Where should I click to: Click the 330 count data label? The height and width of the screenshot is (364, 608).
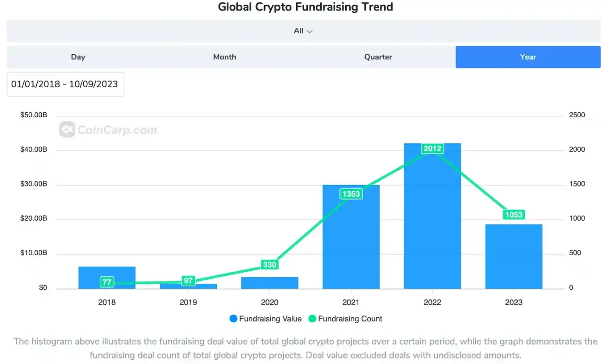tap(270, 265)
